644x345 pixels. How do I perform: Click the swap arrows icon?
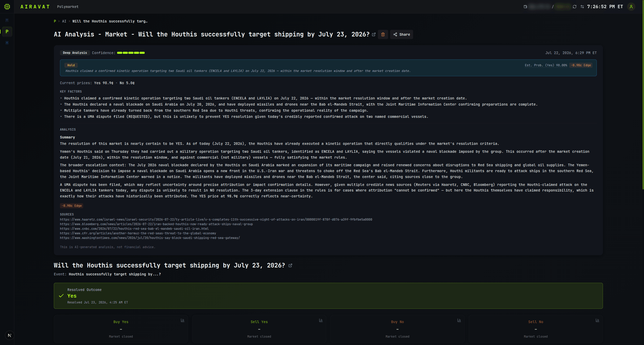(x=582, y=7)
